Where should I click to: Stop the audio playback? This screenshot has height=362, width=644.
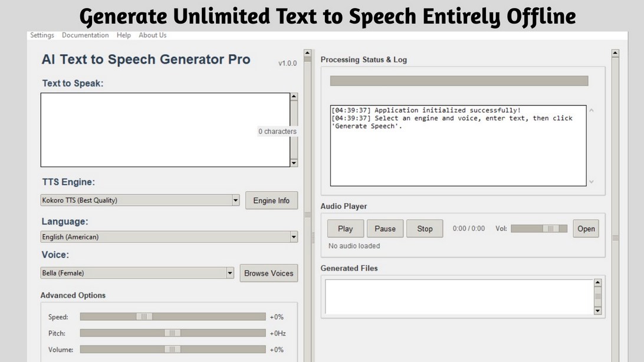click(x=425, y=229)
